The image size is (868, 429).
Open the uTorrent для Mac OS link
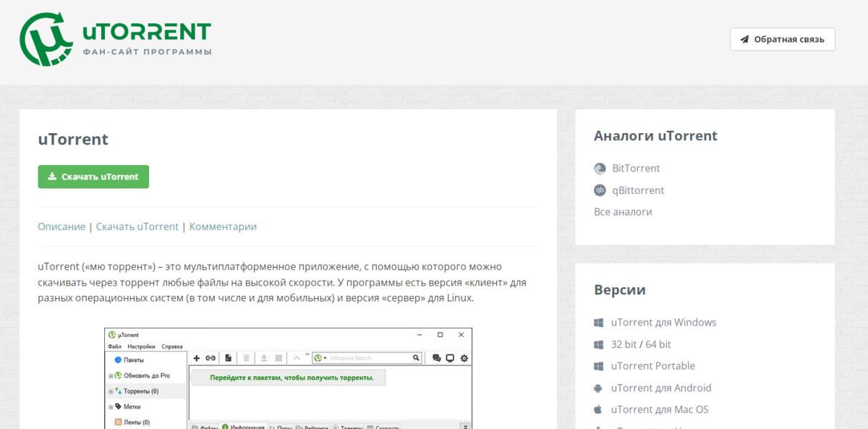coord(660,409)
